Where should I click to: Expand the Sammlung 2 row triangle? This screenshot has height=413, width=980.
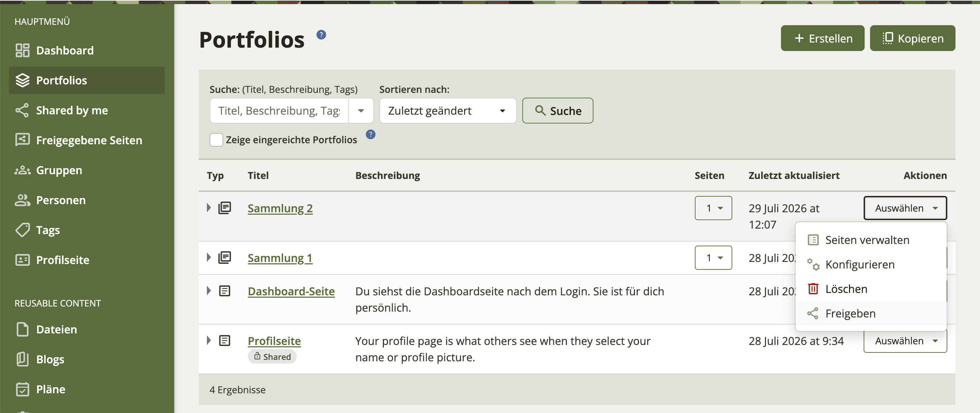(x=209, y=208)
